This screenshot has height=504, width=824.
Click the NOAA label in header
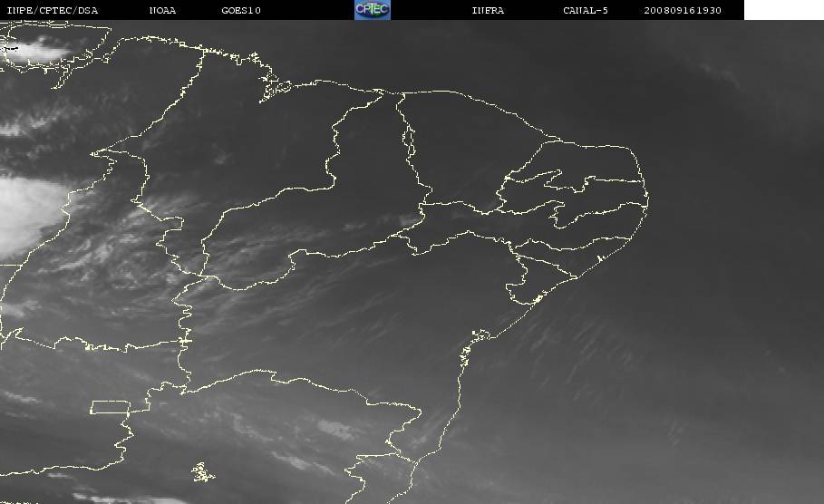pos(162,10)
